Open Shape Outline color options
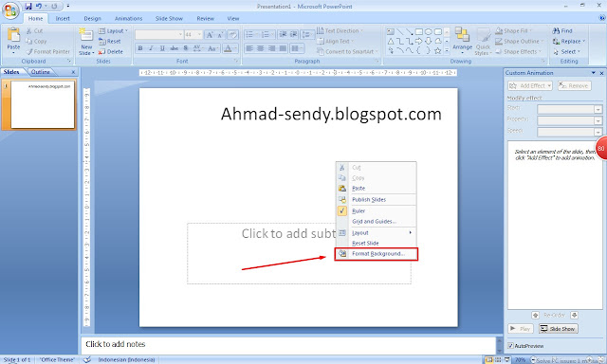The height and width of the screenshot is (364, 607). [x=520, y=41]
